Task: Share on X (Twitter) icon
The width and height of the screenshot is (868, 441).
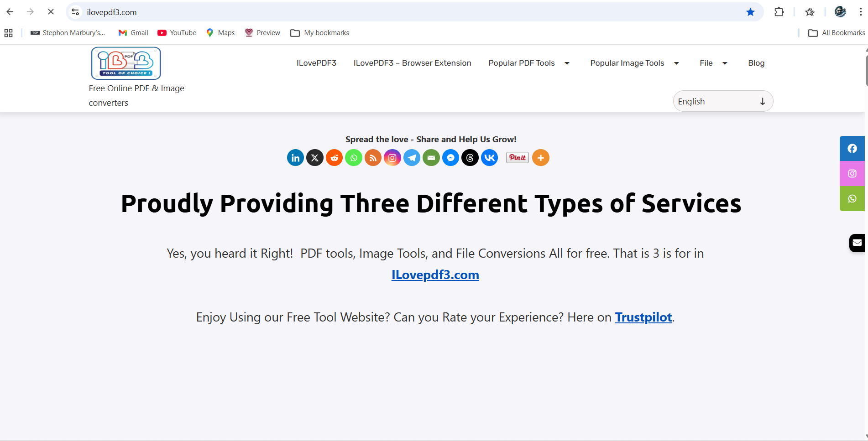Action: coord(315,158)
